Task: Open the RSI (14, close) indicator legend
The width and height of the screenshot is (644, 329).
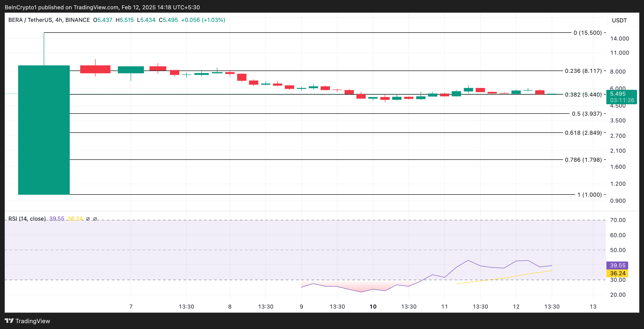Action: coord(27,219)
